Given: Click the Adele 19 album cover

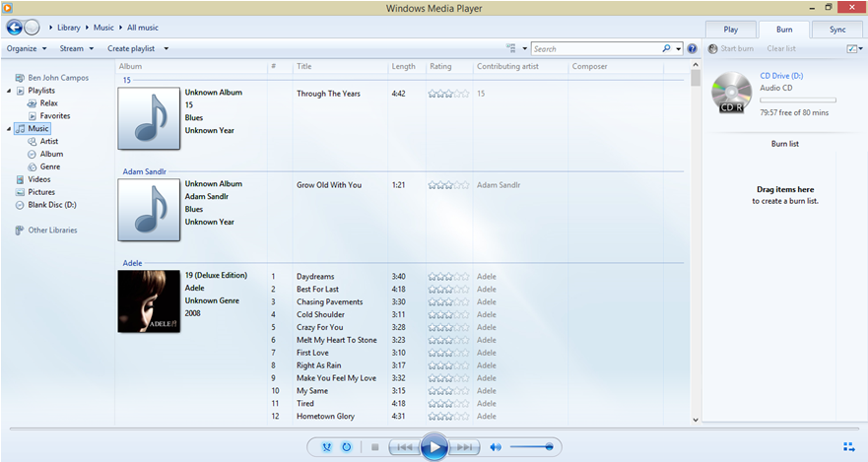Looking at the screenshot, I should 149,301.
